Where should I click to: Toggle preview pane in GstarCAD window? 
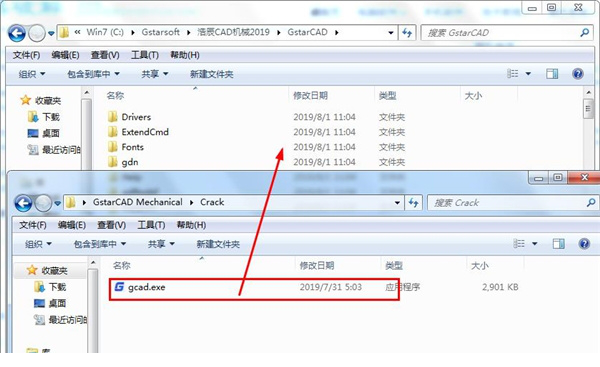552,73
